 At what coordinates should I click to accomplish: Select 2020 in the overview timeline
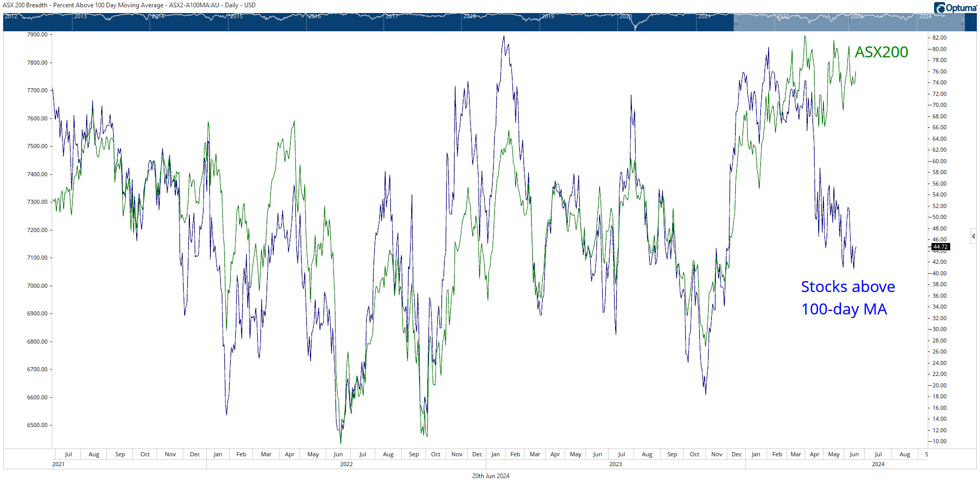pyautogui.click(x=626, y=17)
